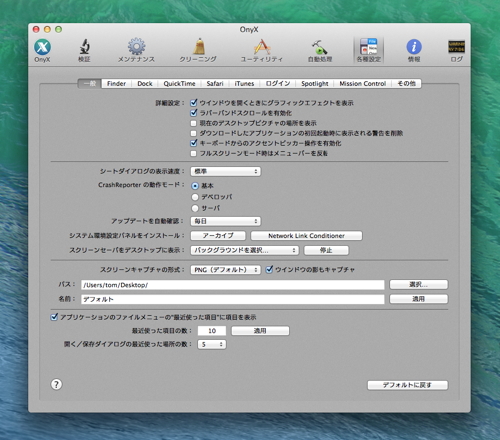Switch to the Finder tab

point(116,83)
